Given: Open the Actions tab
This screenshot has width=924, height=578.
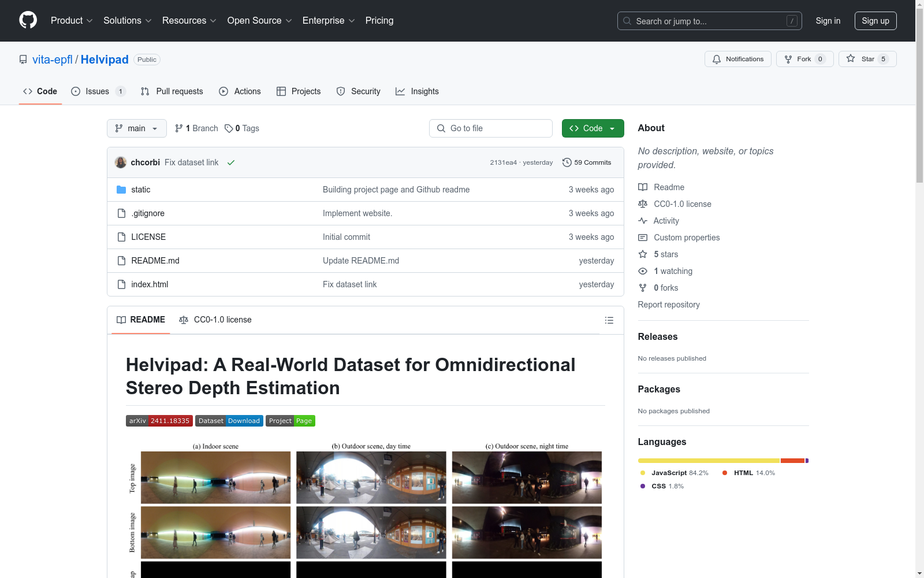Looking at the screenshot, I should [x=240, y=91].
